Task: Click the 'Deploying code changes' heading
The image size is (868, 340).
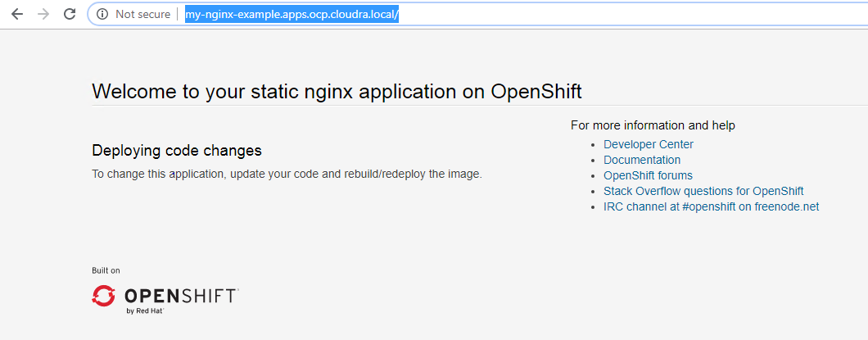Action: coord(177,150)
